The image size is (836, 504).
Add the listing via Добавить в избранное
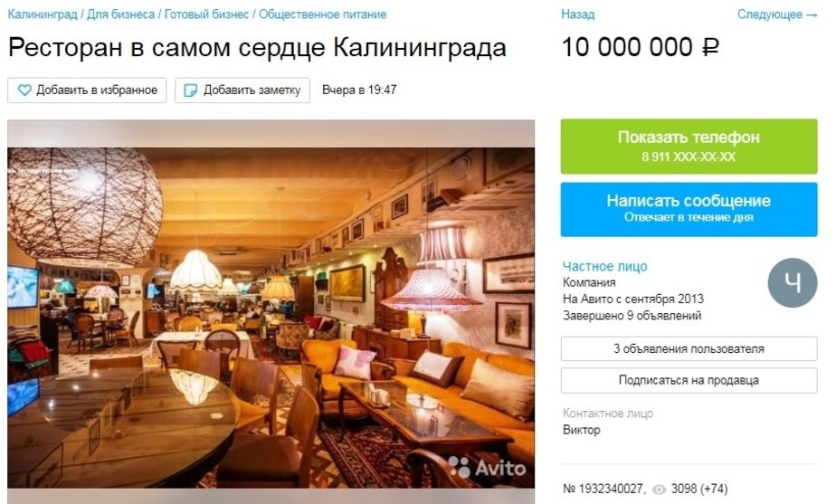[87, 90]
